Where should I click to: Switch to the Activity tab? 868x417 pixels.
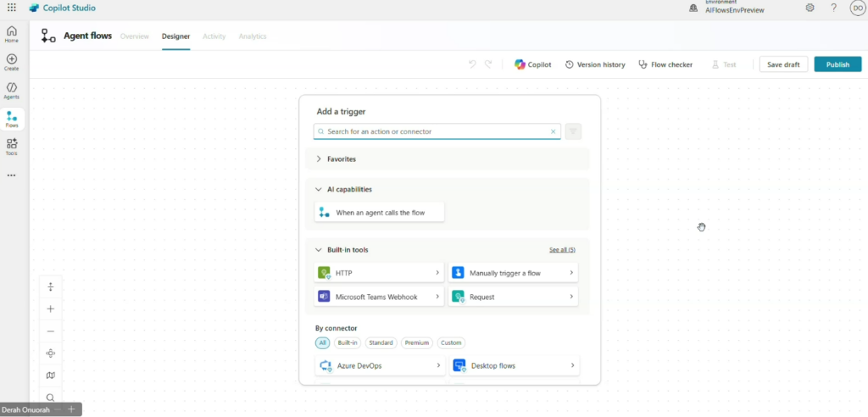coord(214,36)
